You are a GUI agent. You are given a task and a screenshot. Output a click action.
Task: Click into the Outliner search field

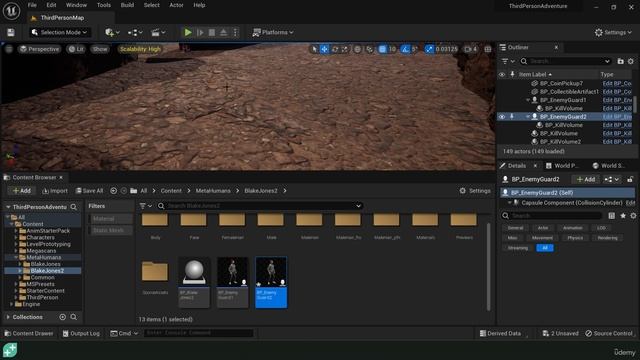pyautogui.click(x=566, y=61)
